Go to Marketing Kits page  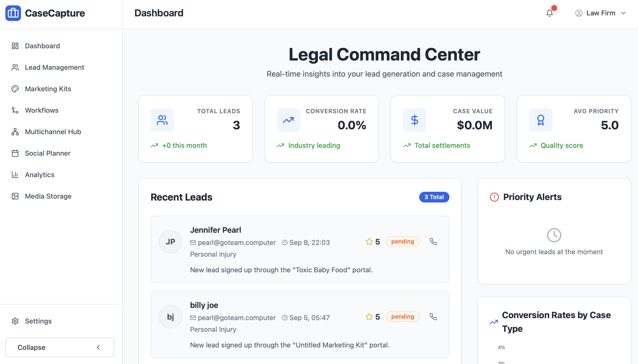point(48,89)
